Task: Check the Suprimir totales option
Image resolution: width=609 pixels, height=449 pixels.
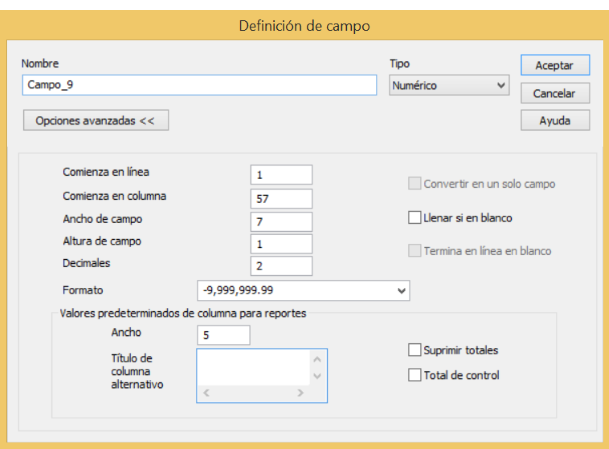Action: 415,350
